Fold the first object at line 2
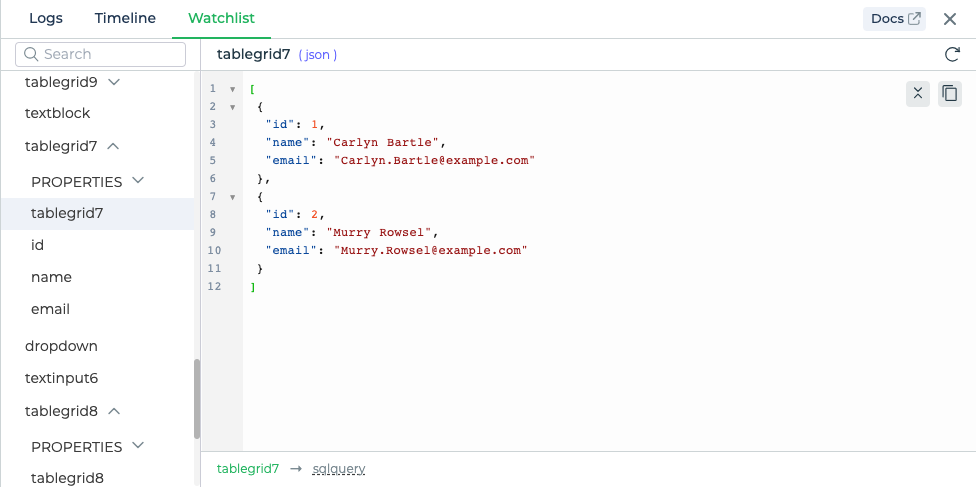976x487 pixels. coord(233,107)
